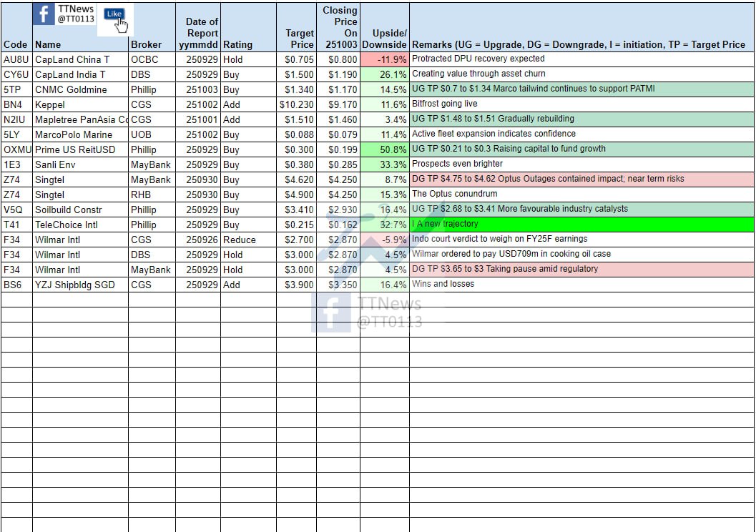Image resolution: width=756 pixels, height=532 pixels.
Task: Select the RHB broker cell for Singtel
Action: [x=152, y=194]
